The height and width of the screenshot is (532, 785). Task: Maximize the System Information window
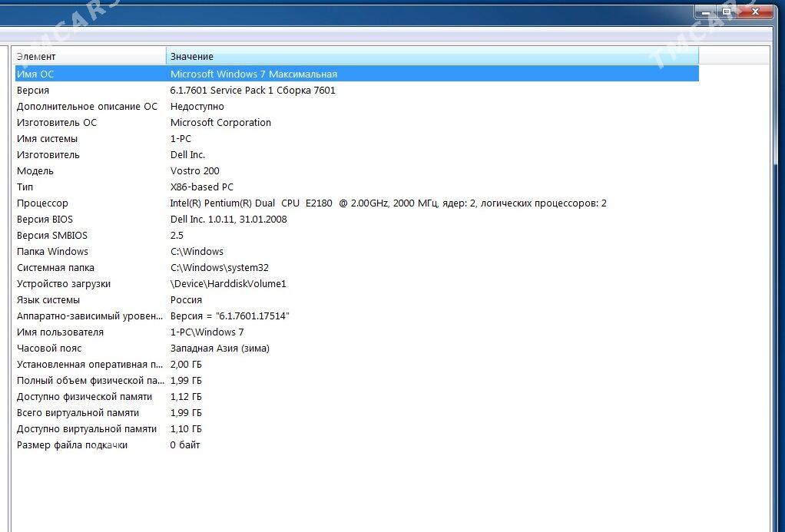727,12
